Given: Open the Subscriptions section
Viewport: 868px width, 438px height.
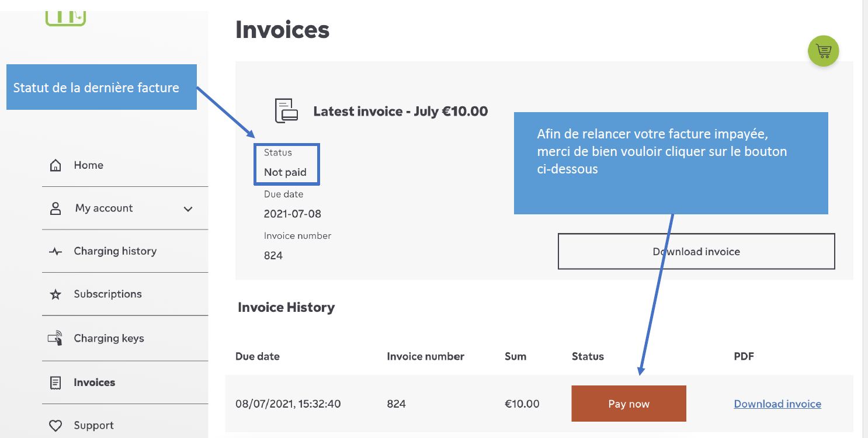Looking at the screenshot, I should (x=107, y=294).
